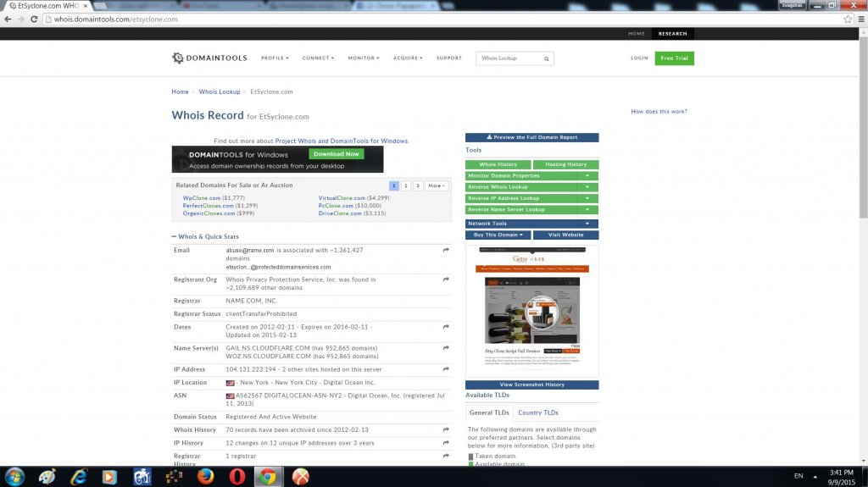Expand Monitor Domain Properties dropdown
Image resolution: width=868 pixels, height=487 pixels.
587,175
